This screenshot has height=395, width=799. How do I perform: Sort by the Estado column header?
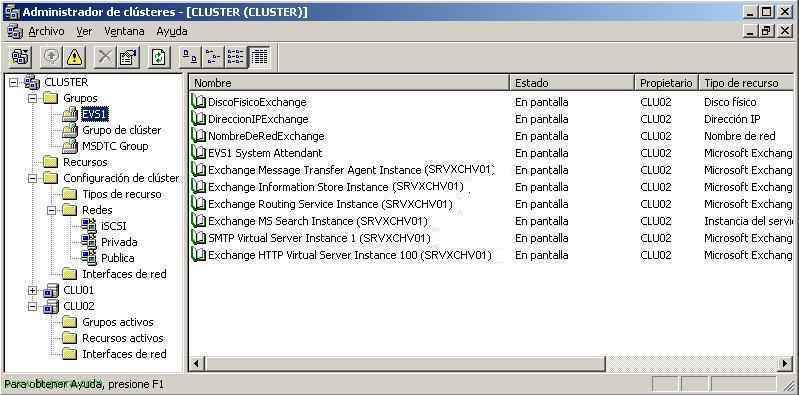pos(573,83)
